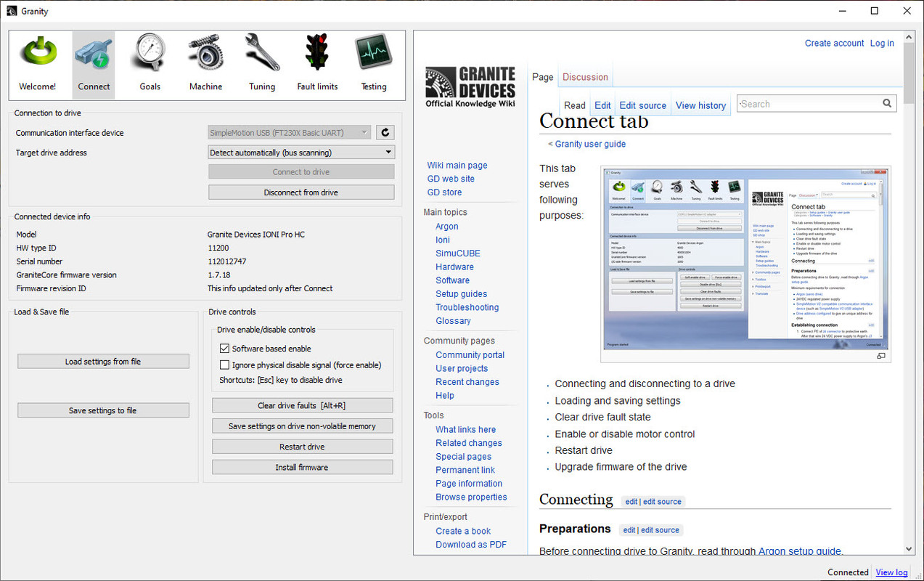
Task: Open the Hardware topic link
Action: click(454, 267)
